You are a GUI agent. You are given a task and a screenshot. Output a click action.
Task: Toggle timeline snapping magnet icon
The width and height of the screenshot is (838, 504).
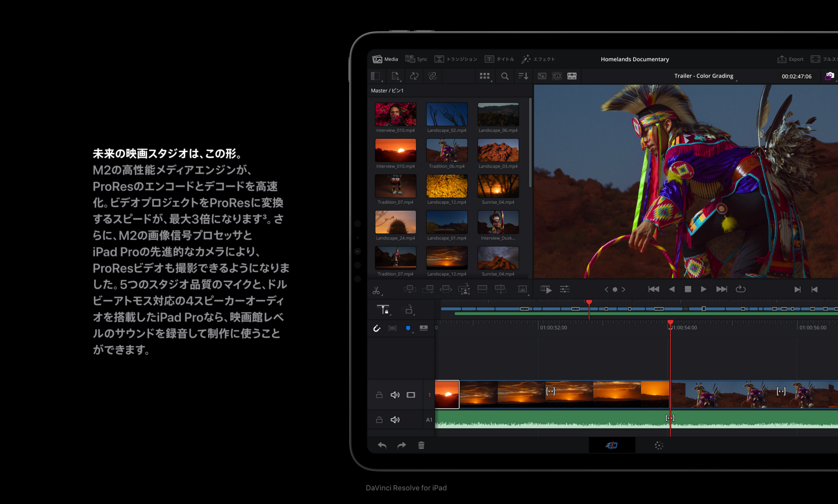point(377,329)
